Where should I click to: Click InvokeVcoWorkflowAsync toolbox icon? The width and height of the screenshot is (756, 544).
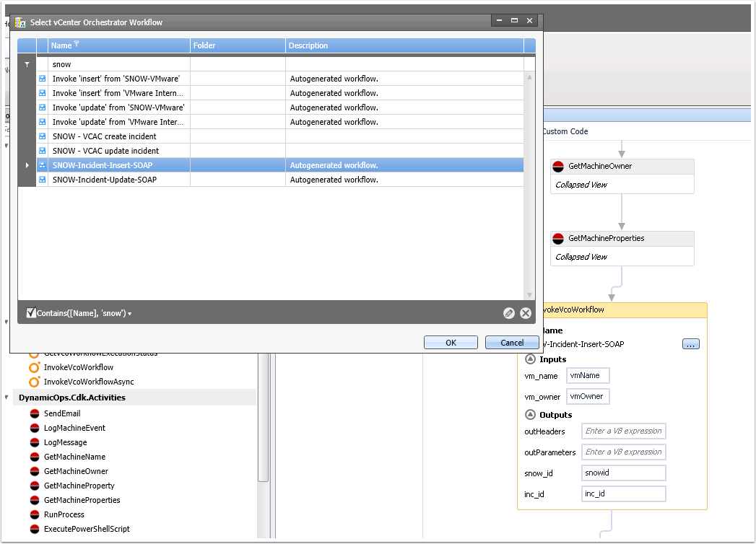pos(34,382)
